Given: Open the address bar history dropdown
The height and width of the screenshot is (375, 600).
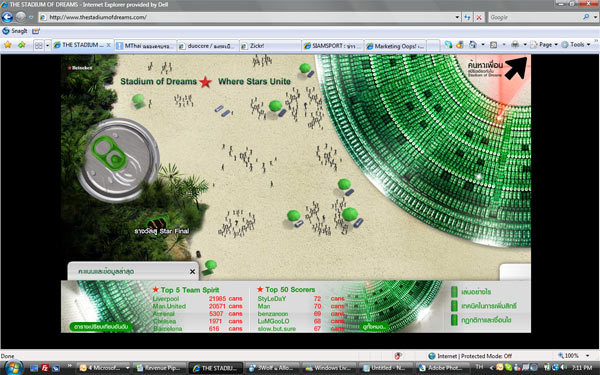Looking at the screenshot, I should [457, 17].
